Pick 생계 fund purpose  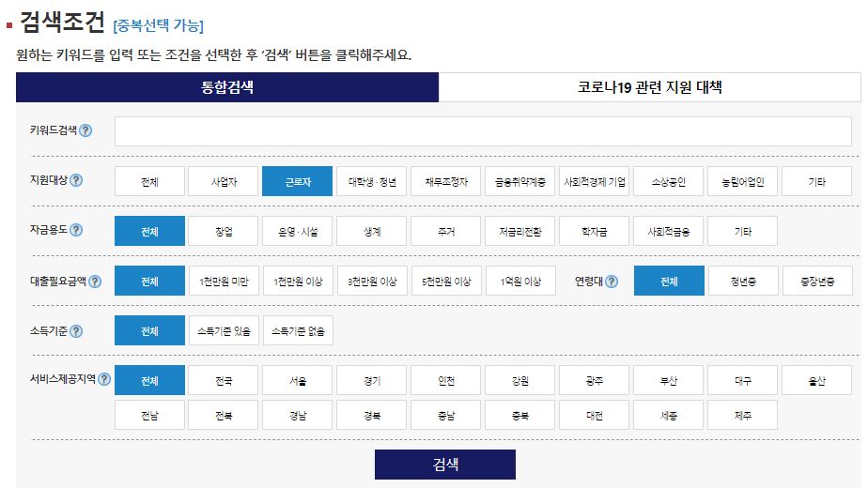coord(372,231)
